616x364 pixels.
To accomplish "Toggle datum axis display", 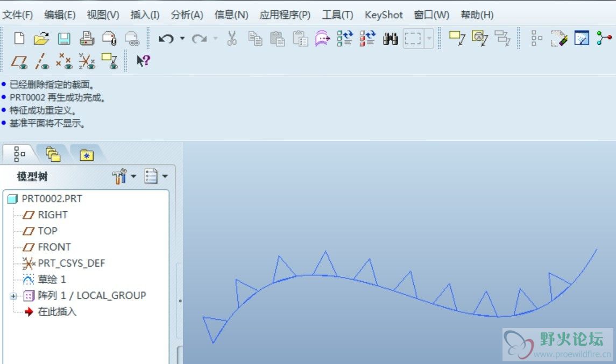I will (x=42, y=62).
